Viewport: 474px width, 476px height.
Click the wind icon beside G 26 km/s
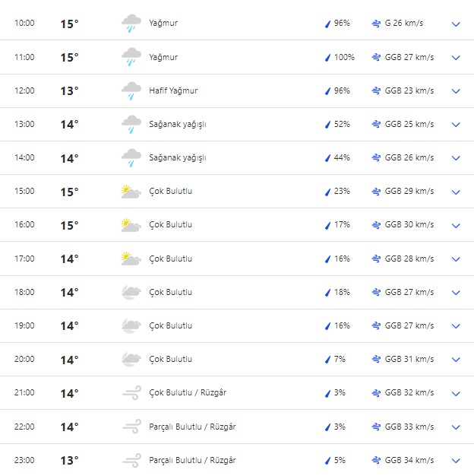pyautogui.click(x=376, y=24)
